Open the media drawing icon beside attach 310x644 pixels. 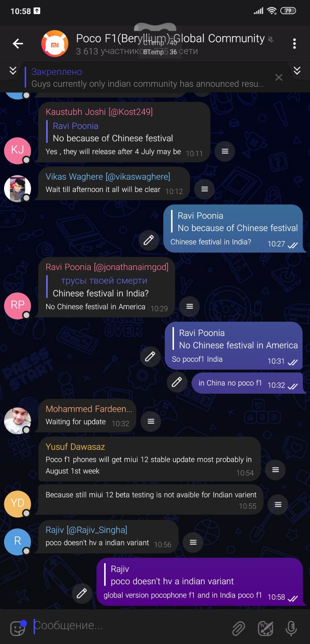tap(265, 628)
